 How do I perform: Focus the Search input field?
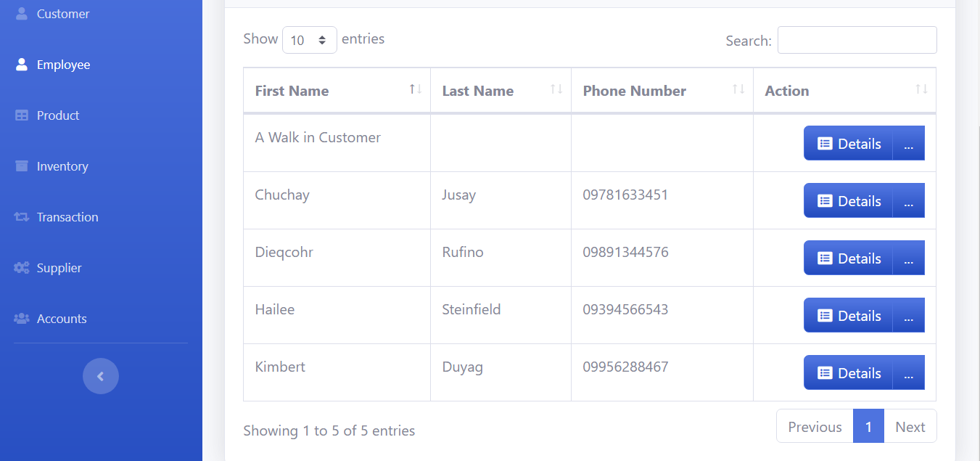click(857, 40)
